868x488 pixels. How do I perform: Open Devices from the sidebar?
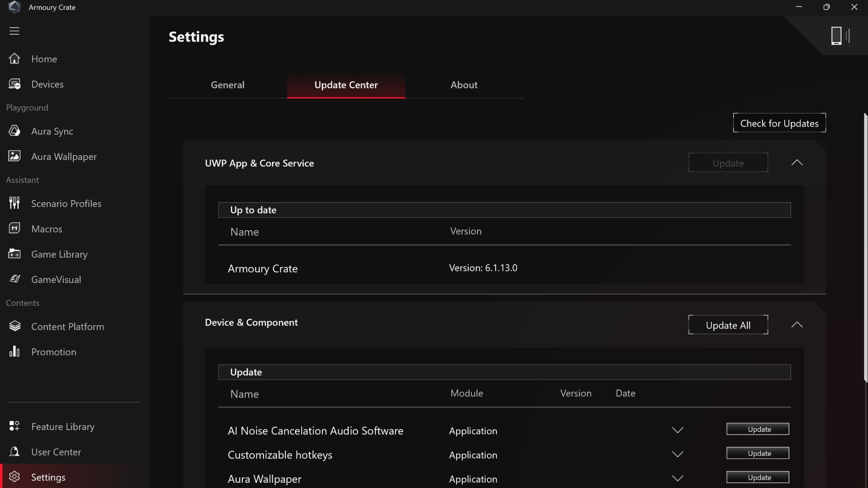coord(47,84)
